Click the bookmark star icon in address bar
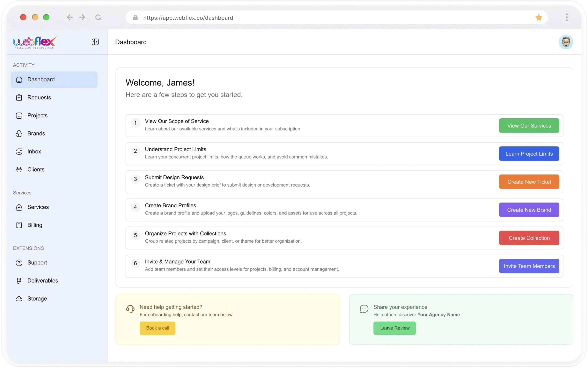Screen dimensions: 588x371 tap(538, 18)
